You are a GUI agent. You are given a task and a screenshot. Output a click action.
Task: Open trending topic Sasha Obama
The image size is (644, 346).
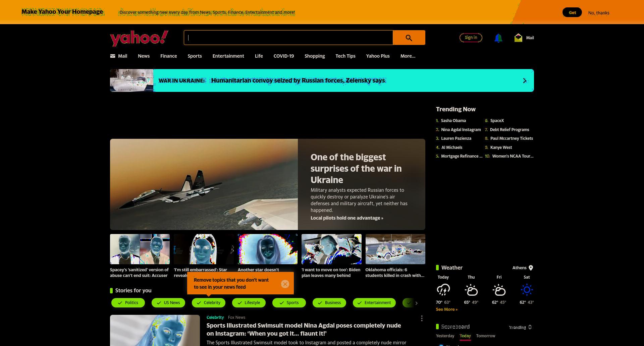453,121
